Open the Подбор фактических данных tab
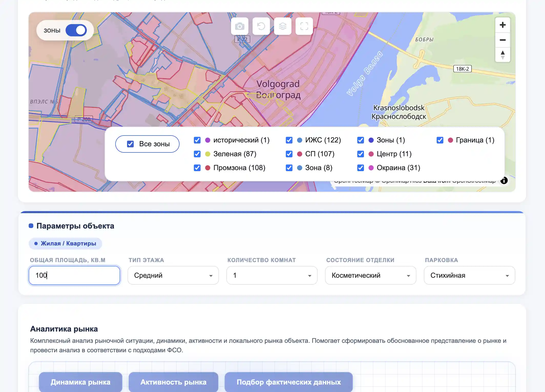The image size is (545, 392). (289, 382)
